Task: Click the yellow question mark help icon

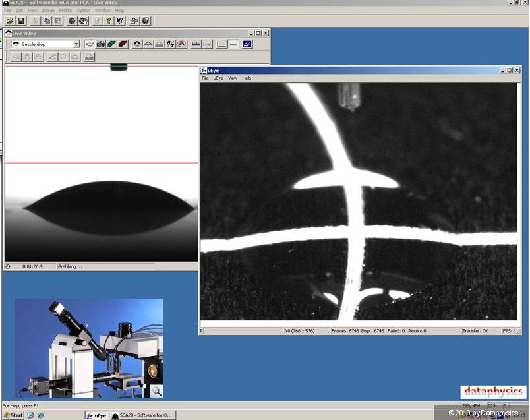Action: (108, 21)
